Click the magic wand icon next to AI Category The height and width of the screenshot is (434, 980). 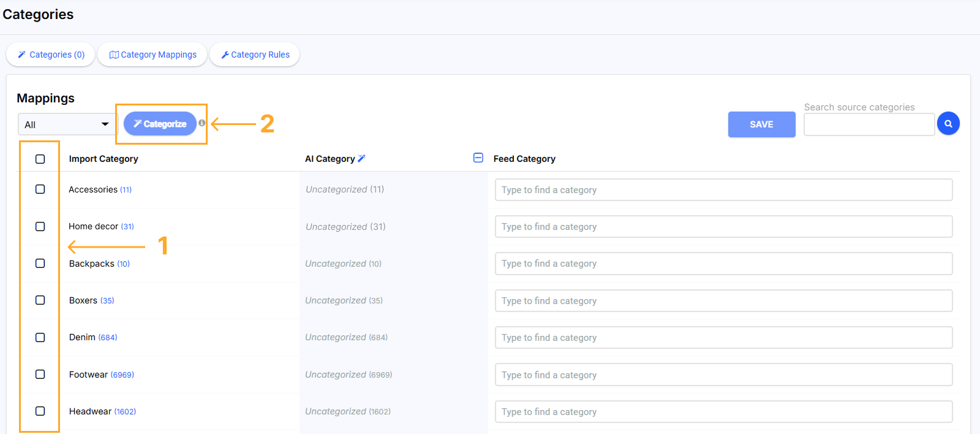[x=361, y=159]
